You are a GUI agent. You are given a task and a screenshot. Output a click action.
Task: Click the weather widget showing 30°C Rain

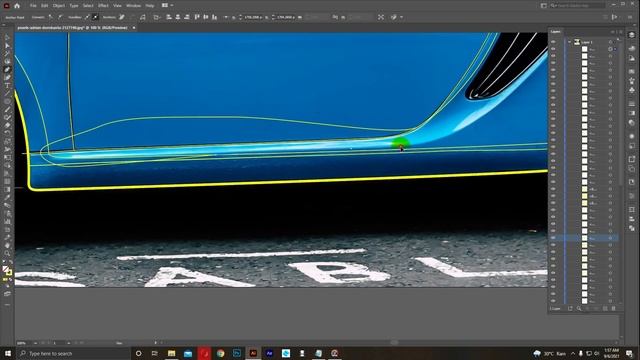(x=549, y=353)
